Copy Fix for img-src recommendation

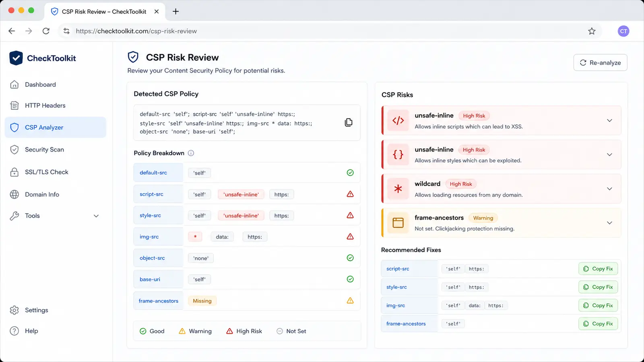point(598,305)
